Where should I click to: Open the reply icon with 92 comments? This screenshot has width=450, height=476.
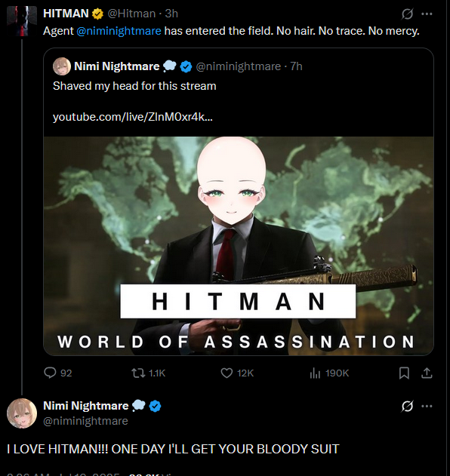tap(50, 373)
